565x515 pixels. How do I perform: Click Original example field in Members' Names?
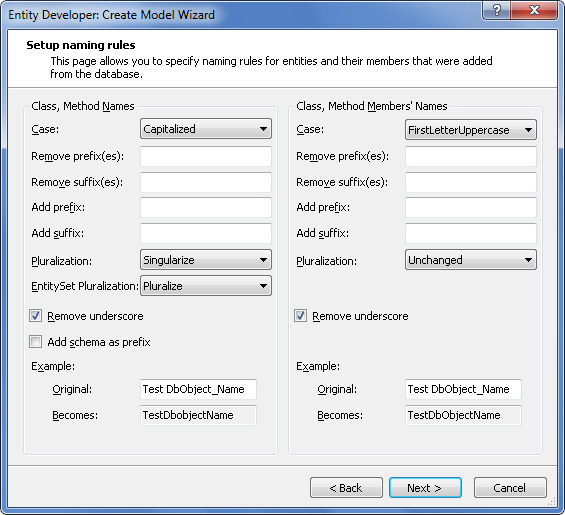pyautogui.click(x=463, y=389)
